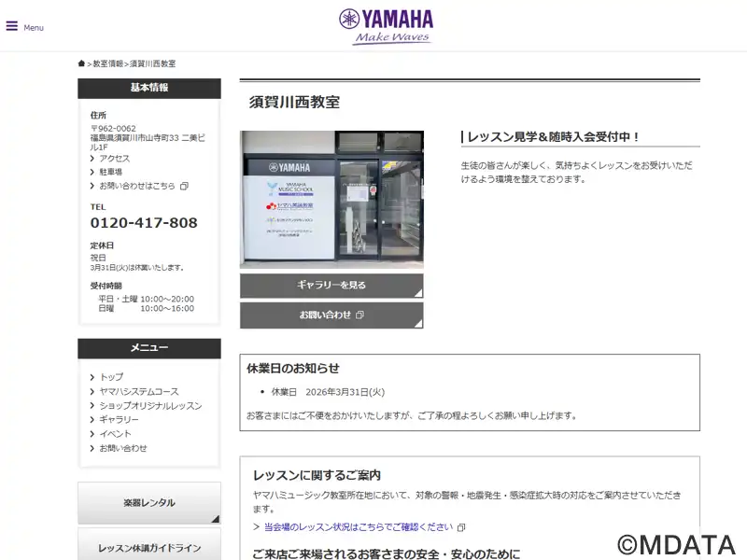Select ヤマハシステムコース in the menu

pyautogui.click(x=139, y=391)
